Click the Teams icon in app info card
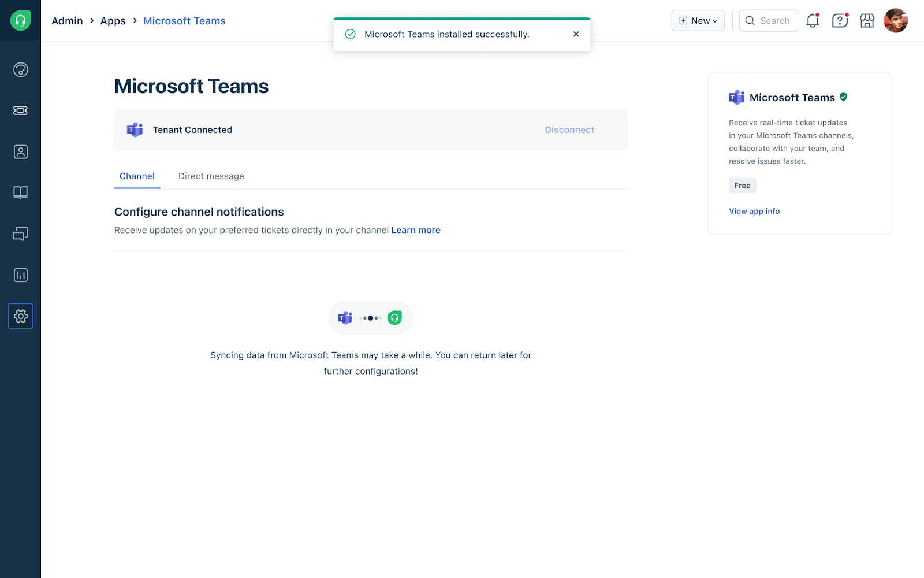Viewport: 924px width, 578px height. click(x=736, y=97)
